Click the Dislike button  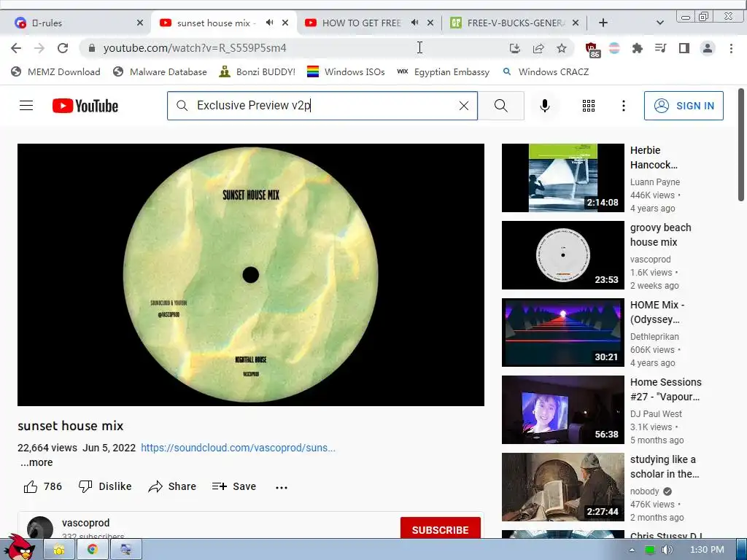click(105, 486)
